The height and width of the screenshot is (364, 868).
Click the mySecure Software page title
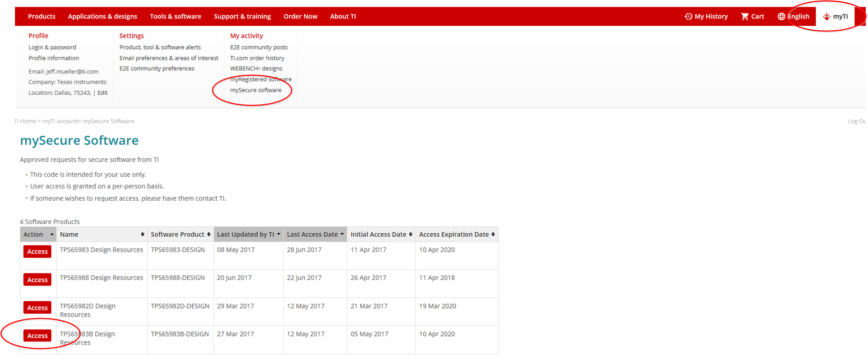[79, 141]
